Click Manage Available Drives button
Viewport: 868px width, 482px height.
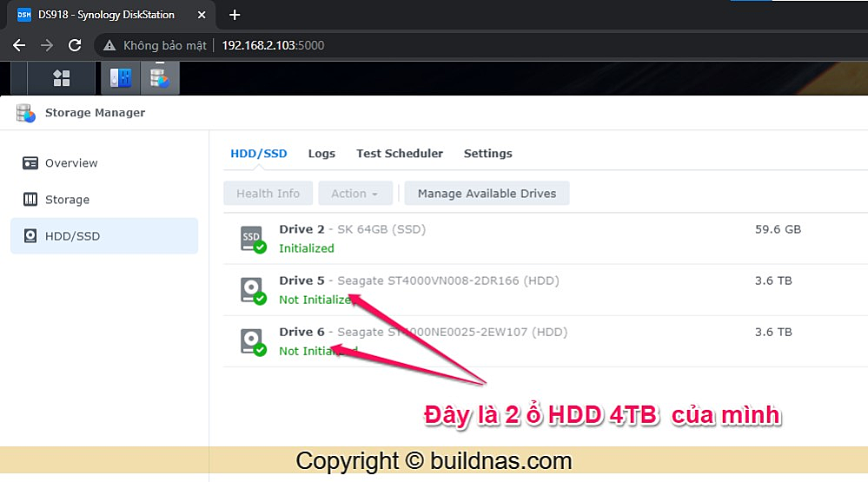487,193
